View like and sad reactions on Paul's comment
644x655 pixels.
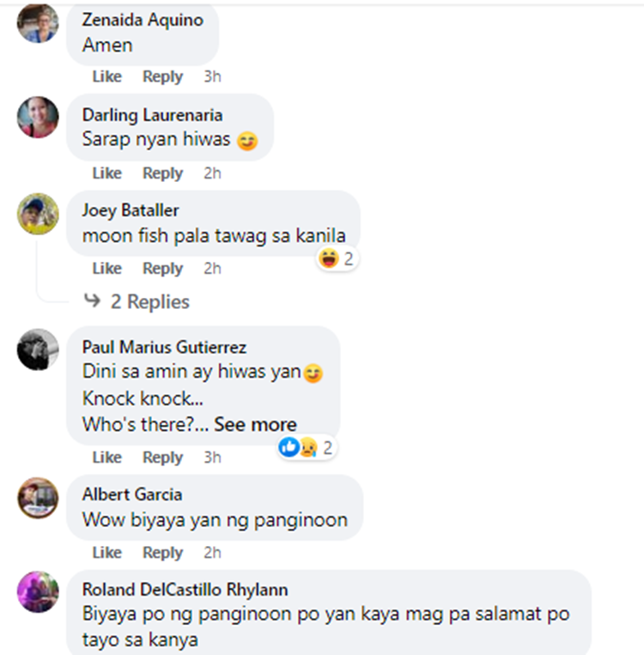click(307, 448)
